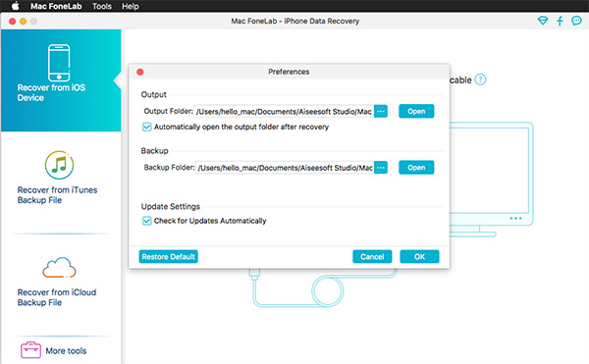Click the question mark help icon

(480, 79)
